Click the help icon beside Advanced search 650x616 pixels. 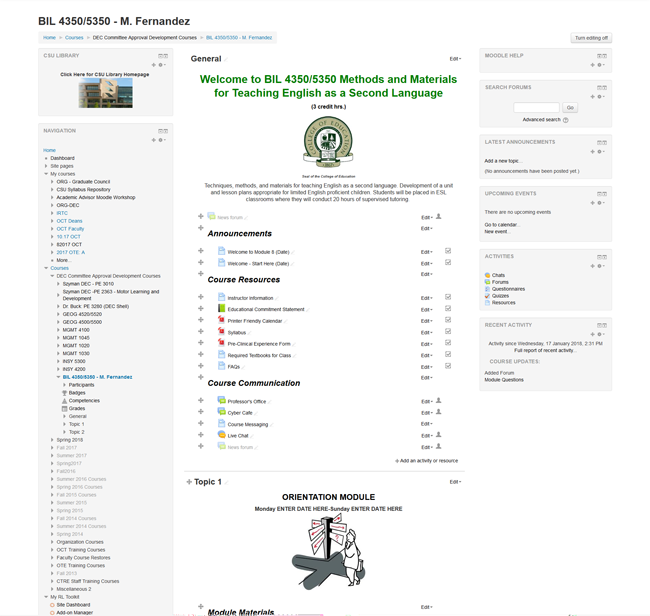[565, 120]
